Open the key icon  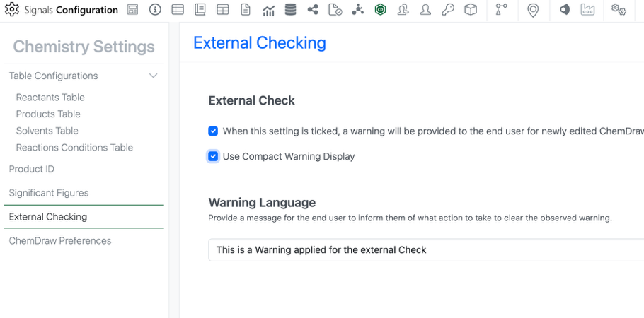click(448, 10)
